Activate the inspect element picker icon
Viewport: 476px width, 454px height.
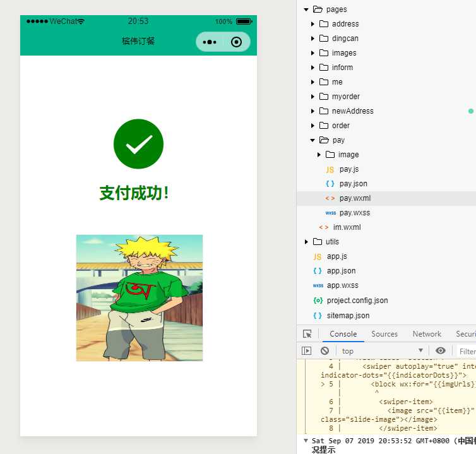pos(307,334)
